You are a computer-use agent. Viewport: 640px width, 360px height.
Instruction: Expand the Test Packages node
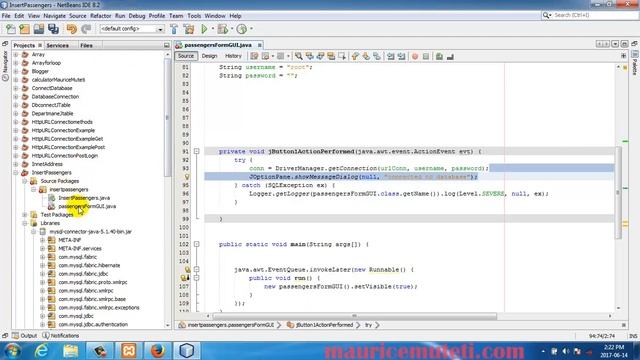(25, 214)
